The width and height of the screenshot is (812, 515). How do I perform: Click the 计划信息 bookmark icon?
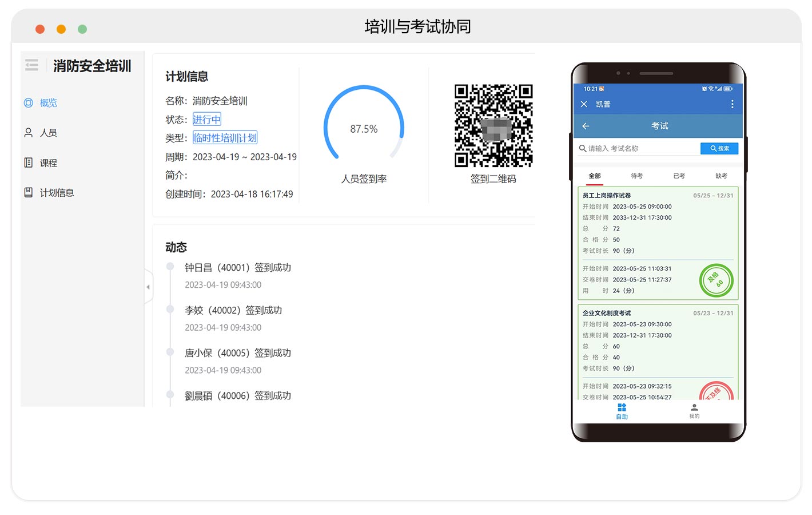29,192
